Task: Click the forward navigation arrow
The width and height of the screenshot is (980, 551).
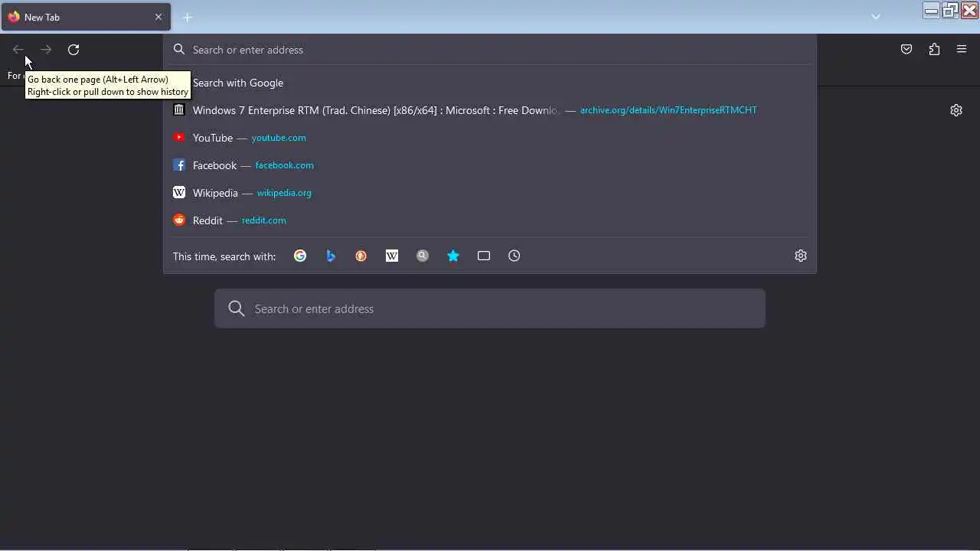Action: pos(46,50)
